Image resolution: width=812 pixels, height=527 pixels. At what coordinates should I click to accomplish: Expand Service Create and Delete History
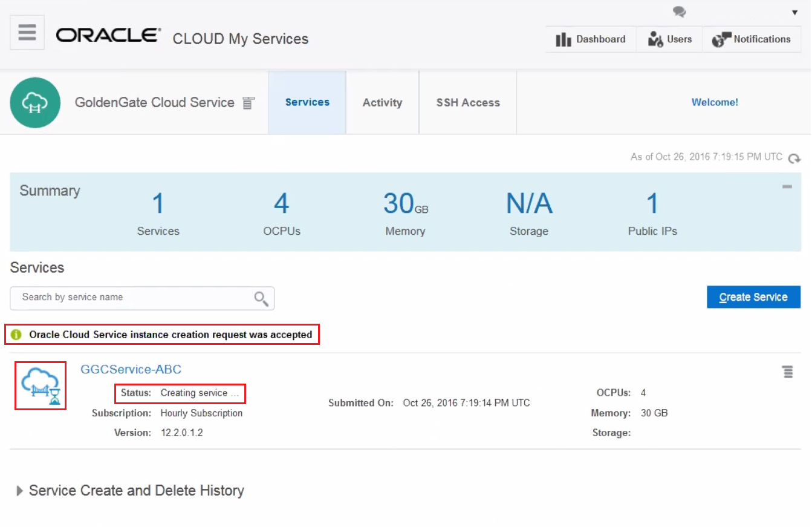click(x=20, y=491)
